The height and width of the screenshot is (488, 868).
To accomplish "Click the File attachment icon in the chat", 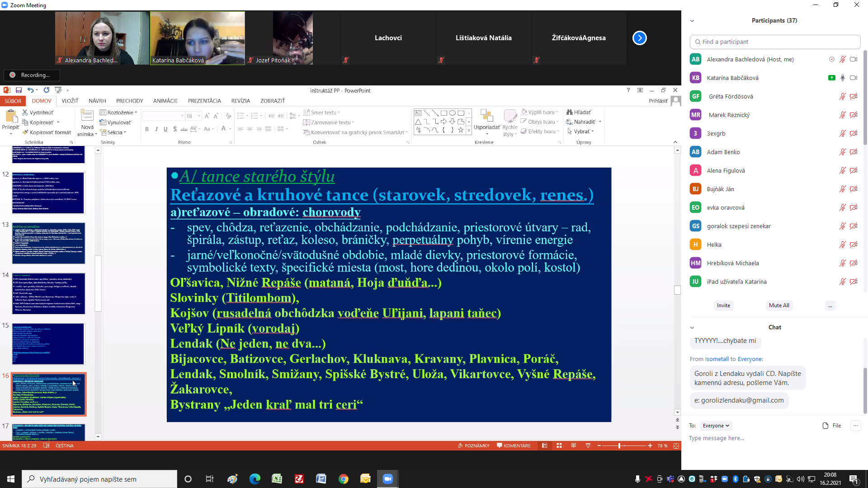I will pyautogui.click(x=826, y=426).
